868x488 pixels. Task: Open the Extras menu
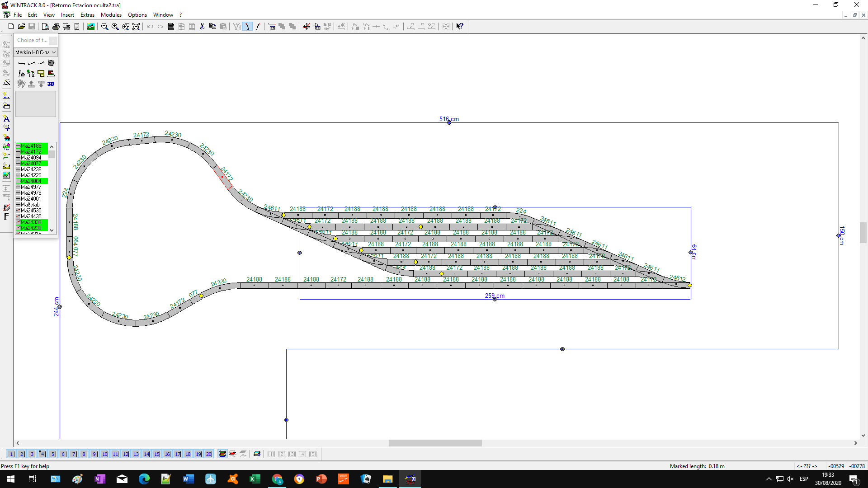87,15
